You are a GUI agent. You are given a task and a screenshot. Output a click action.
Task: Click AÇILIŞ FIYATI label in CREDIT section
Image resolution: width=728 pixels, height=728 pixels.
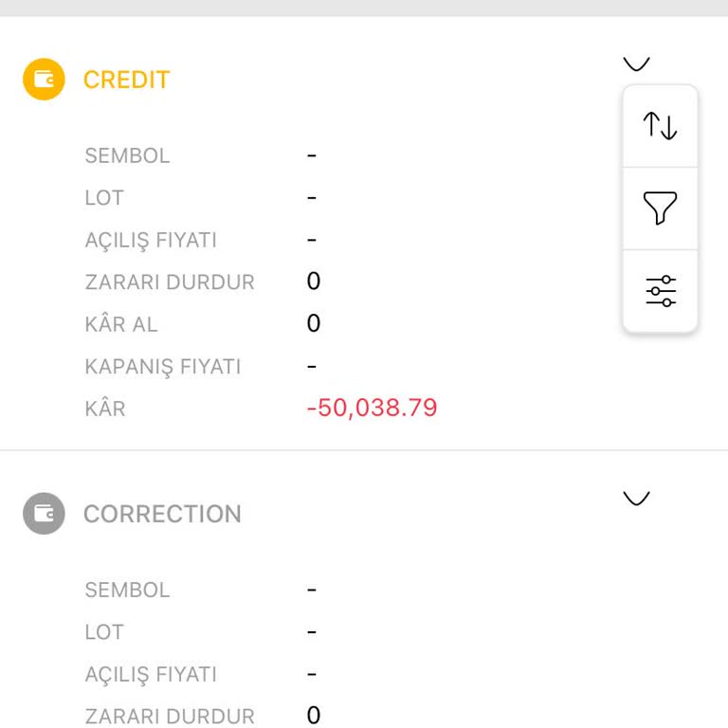pyautogui.click(x=151, y=240)
